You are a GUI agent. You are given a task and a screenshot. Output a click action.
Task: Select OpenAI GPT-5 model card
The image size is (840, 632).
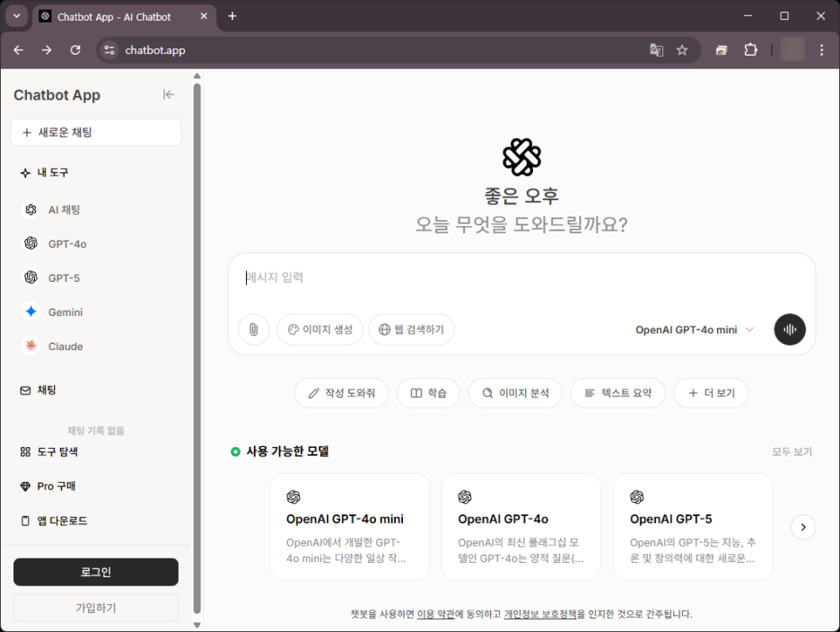click(693, 526)
